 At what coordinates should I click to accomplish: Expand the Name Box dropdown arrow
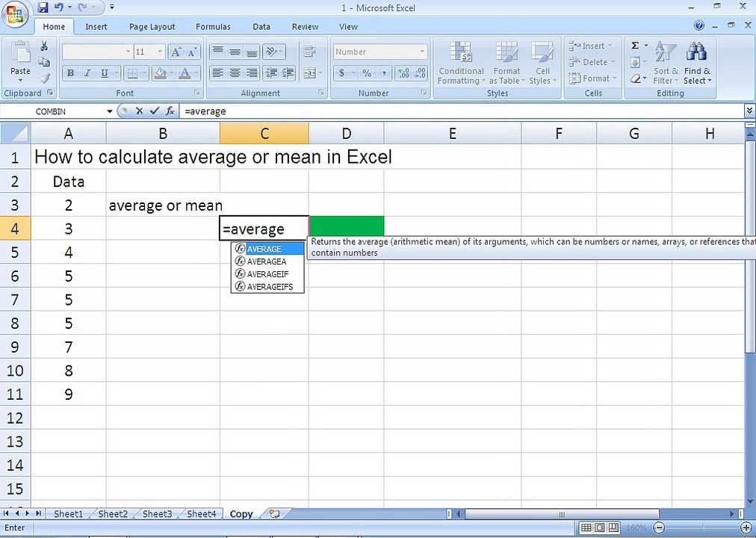point(110,111)
